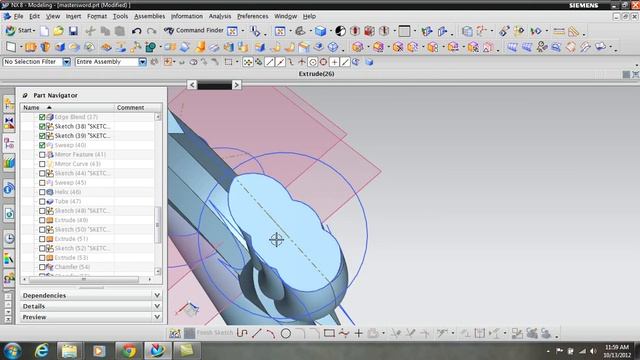Click the New file icon

pyautogui.click(x=44, y=31)
